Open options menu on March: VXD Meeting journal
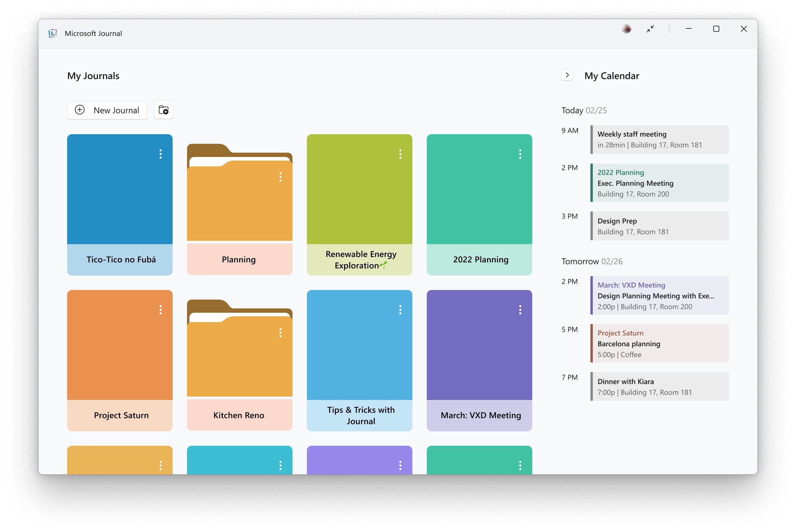796x532 pixels. [520, 310]
